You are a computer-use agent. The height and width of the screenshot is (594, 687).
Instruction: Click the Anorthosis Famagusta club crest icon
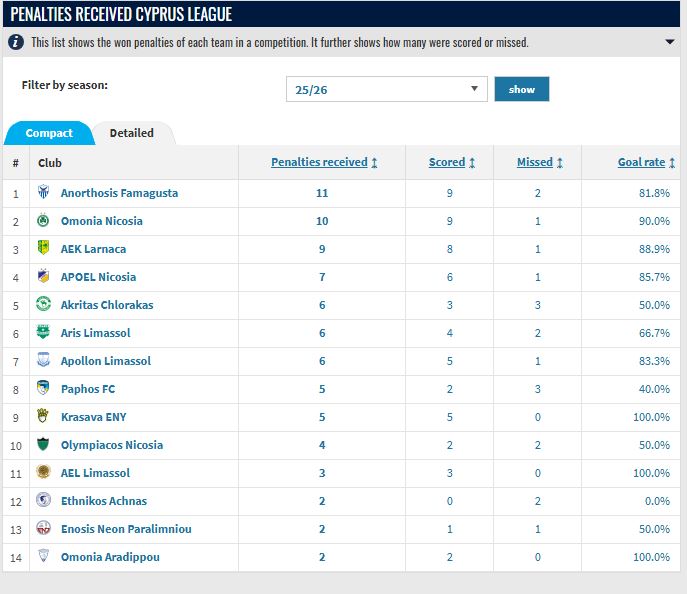pos(43,193)
